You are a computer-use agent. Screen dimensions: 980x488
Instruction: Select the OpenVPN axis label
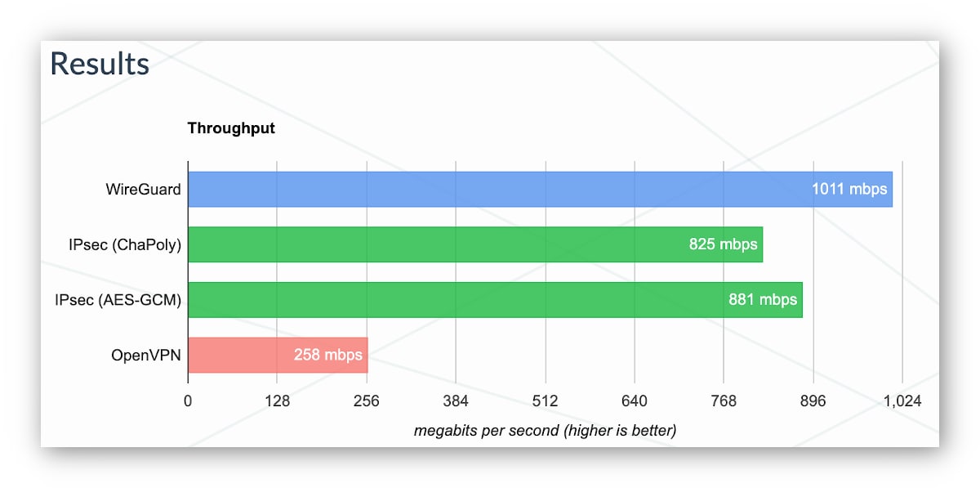click(x=146, y=355)
